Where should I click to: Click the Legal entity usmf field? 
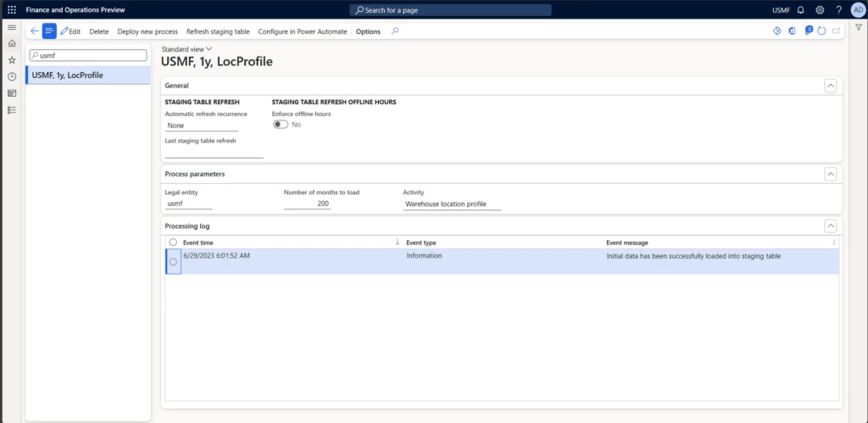189,203
